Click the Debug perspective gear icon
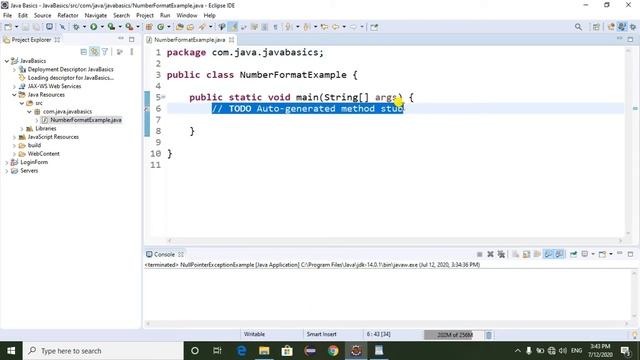Image resolution: width=640 pixels, height=360 pixels. 633,27
